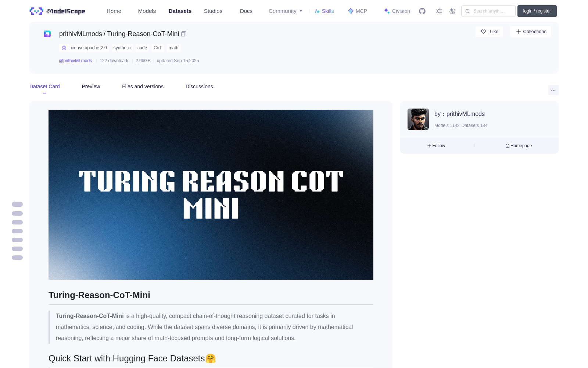The height and width of the screenshot is (368, 588).
Task: Open the Models navigation item
Action: 147,11
